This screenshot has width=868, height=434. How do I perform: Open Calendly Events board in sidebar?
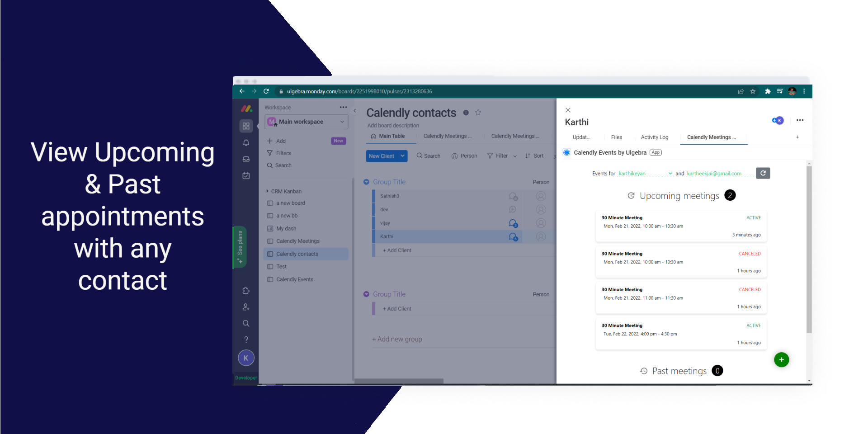click(295, 279)
